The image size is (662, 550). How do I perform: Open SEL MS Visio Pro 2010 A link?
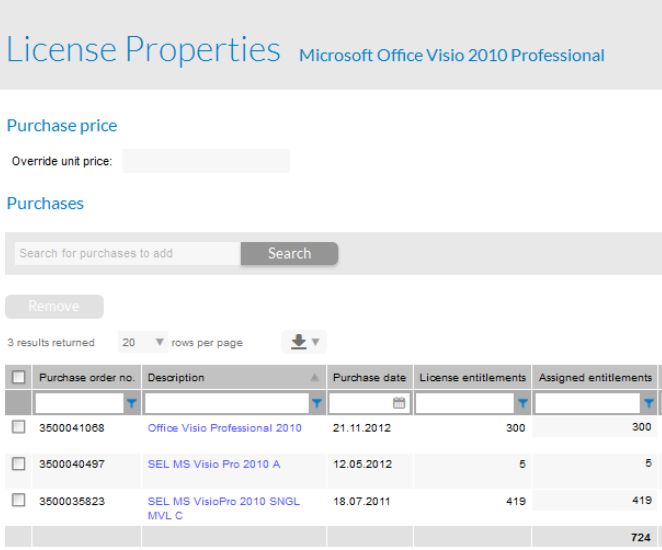click(214, 464)
